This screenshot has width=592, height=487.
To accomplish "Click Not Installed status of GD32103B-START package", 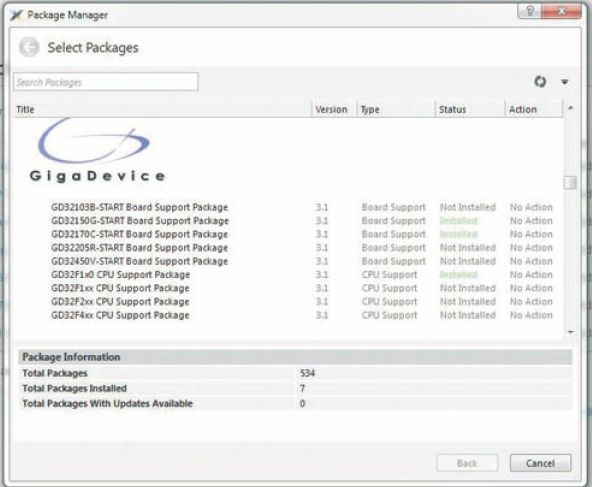I will click(468, 207).
